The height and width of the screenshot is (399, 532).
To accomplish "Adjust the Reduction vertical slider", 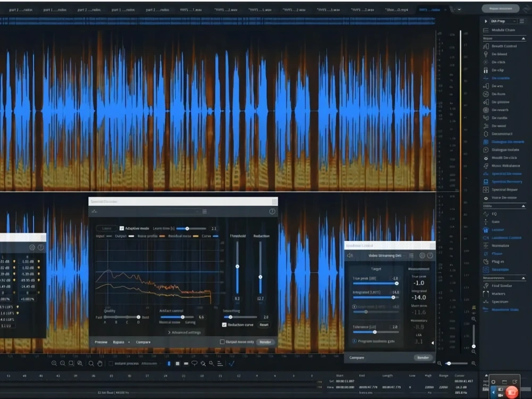I will [x=260, y=277].
